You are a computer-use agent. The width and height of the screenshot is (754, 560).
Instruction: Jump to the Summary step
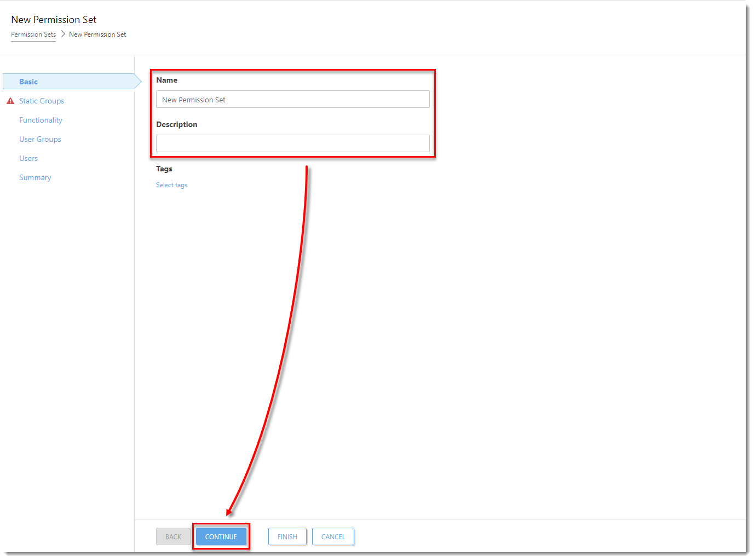pyautogui.click(x=35, y=177)
